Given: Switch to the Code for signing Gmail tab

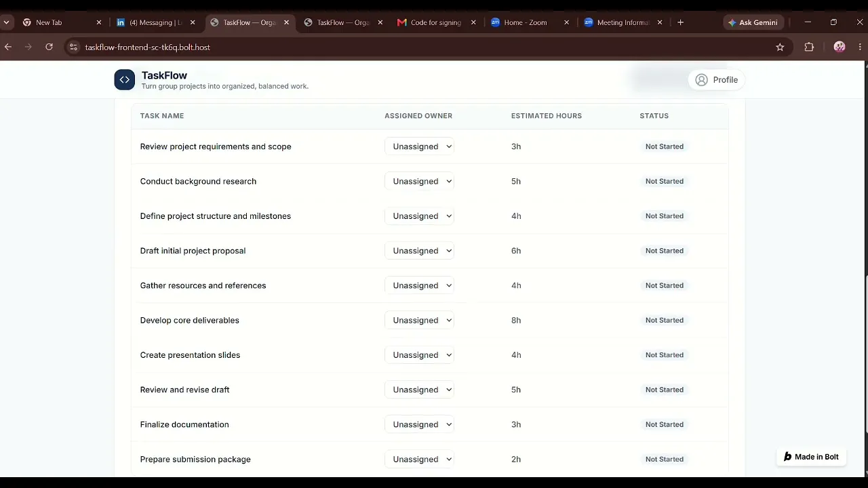Looking at the screenshot, I should point(436,22).
